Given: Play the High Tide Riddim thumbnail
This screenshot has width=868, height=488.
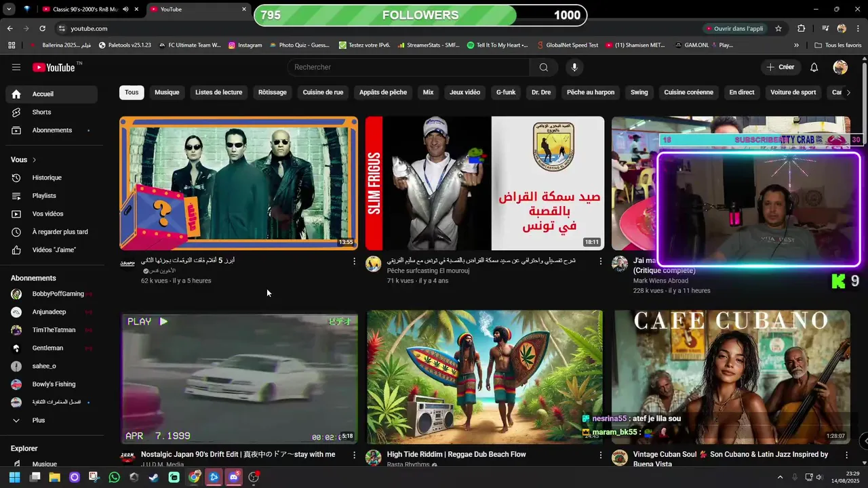Looking at the screenshot, I should 485,377.
